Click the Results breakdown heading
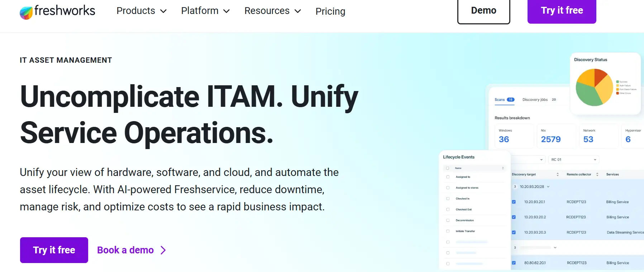 512,118
